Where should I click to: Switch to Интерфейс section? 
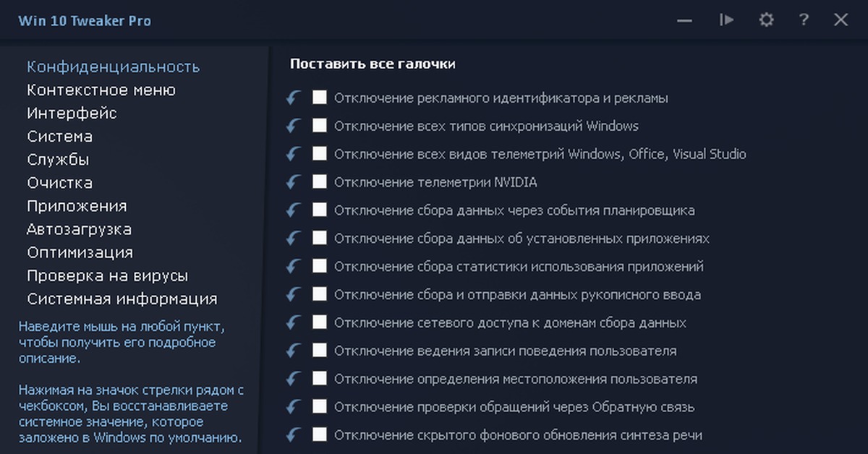[x=72, y=113]
